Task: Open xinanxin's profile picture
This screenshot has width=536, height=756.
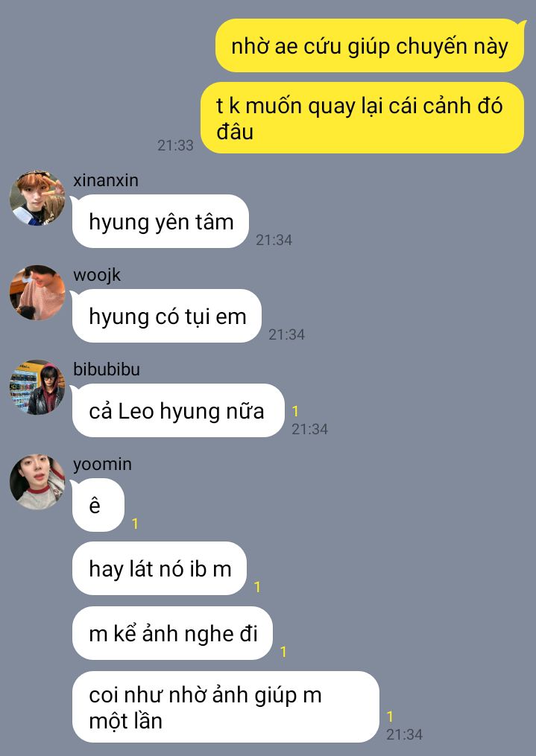Action: point(37,197)
